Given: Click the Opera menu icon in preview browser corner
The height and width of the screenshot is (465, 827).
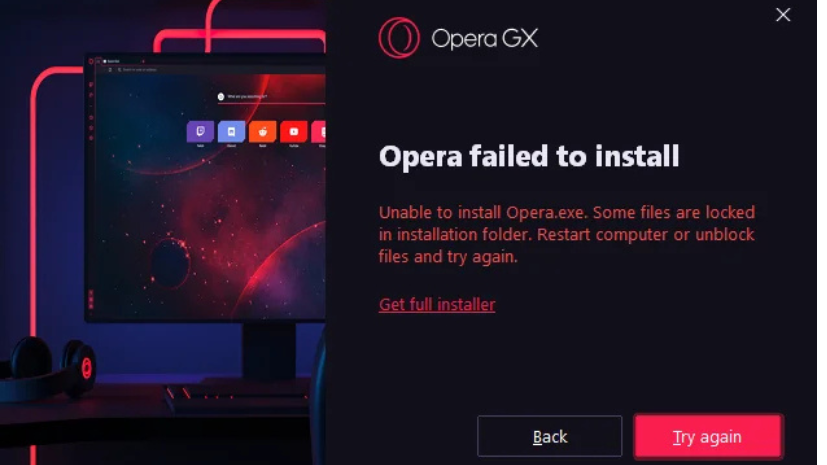Looking at the screenshot, I should [x=91, y=61].
